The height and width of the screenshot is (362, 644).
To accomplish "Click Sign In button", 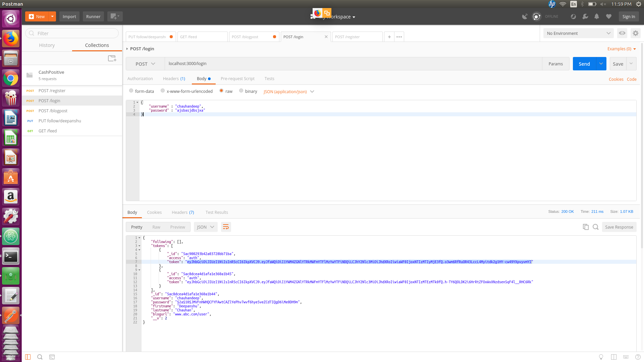I will pyautogui.click(x=629, y=16).
